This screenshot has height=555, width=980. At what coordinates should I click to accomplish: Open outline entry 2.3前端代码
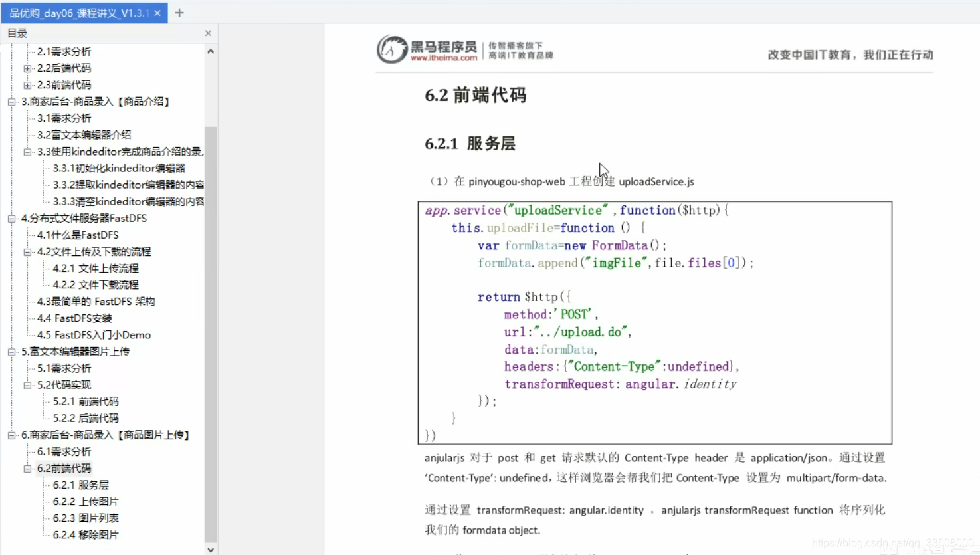pos(64,84)
